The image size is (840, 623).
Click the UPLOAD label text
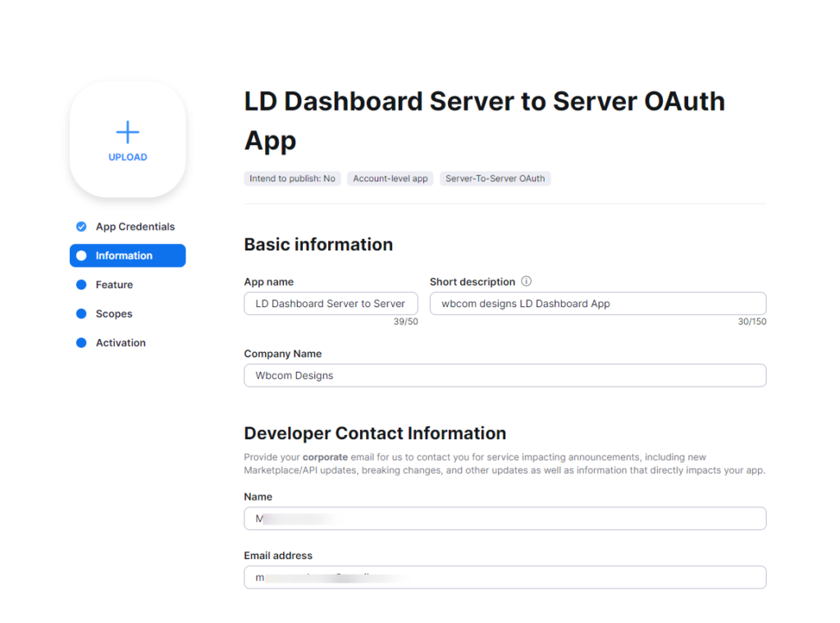pyautogui.click(x=128, y=157)
